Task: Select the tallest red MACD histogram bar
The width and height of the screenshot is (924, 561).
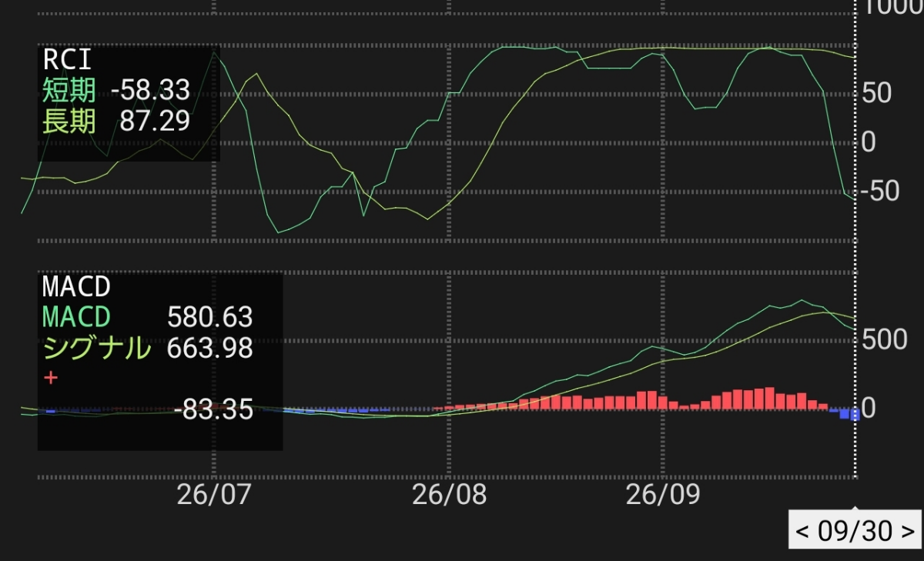Action: 769,398
